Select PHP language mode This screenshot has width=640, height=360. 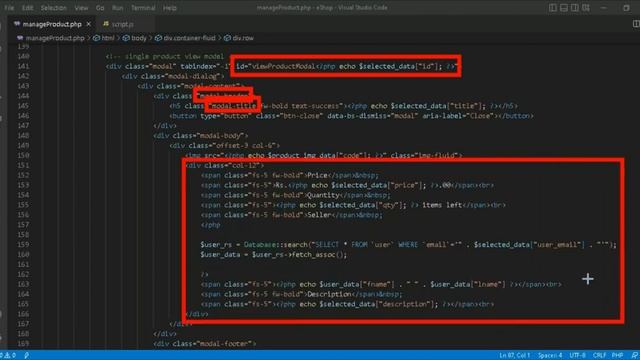(x=617, y=356)
